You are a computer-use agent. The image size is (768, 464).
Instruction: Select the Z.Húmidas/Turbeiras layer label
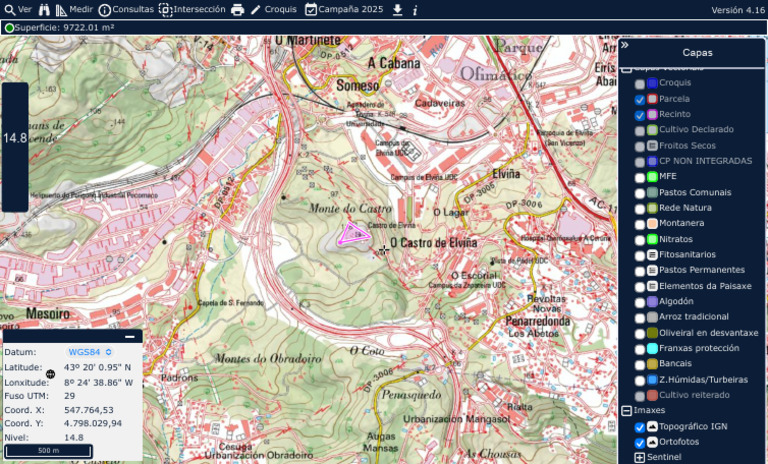703,380
